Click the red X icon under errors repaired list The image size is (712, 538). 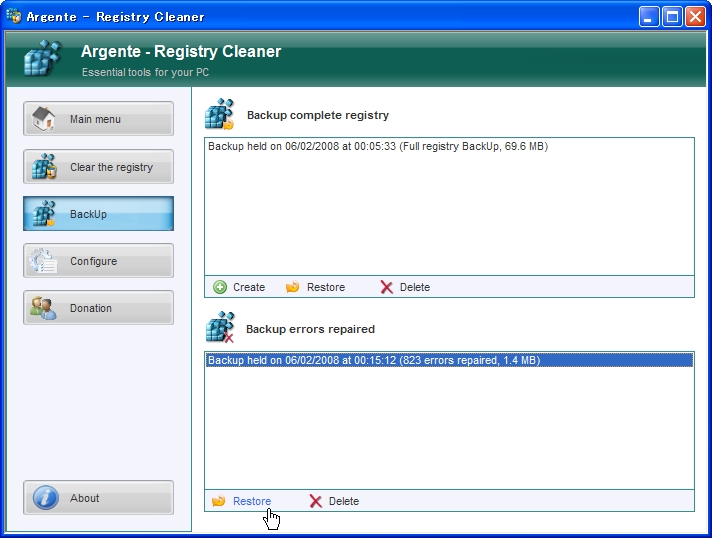tap(316, 501)
